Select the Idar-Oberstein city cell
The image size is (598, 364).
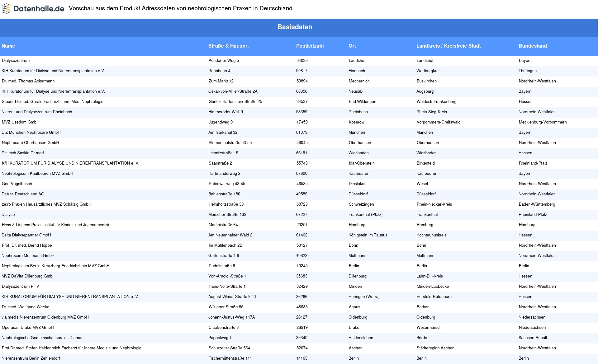(x=362, y=163)
